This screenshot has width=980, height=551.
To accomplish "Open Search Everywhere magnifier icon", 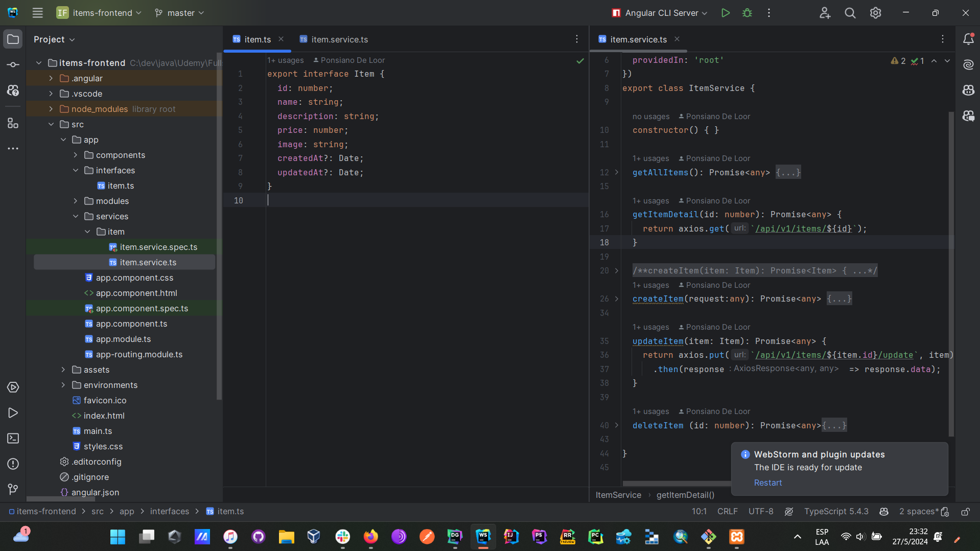I will [850, 13].
